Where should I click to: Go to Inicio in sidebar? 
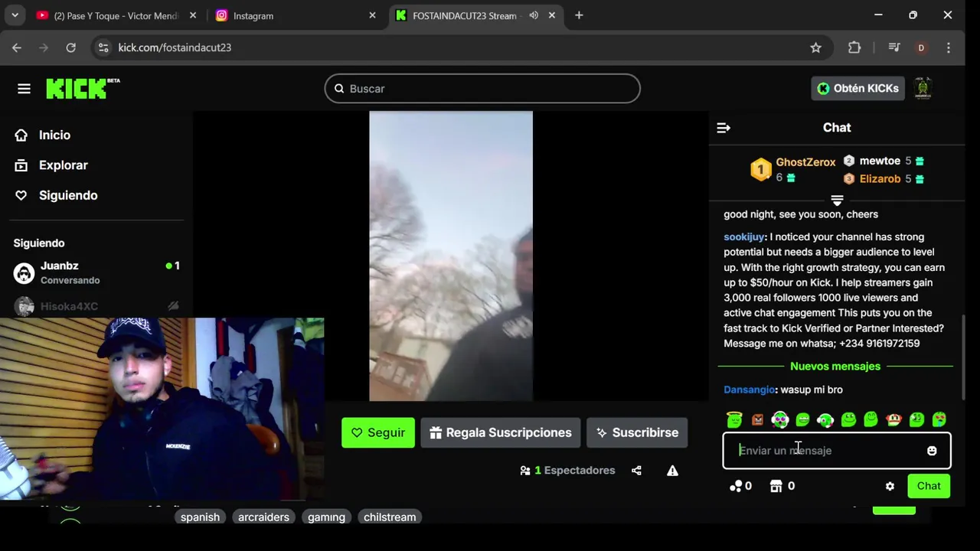click(54, 135)
